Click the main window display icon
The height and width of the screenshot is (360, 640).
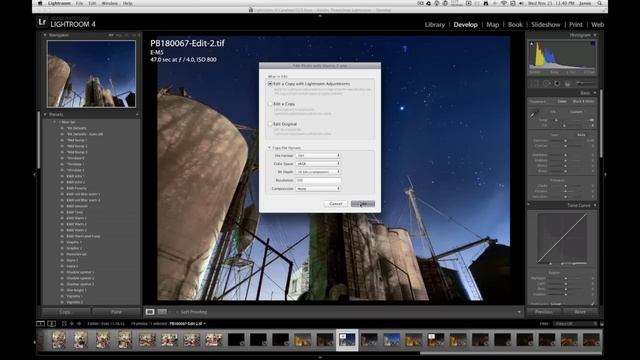click(40, 324)
